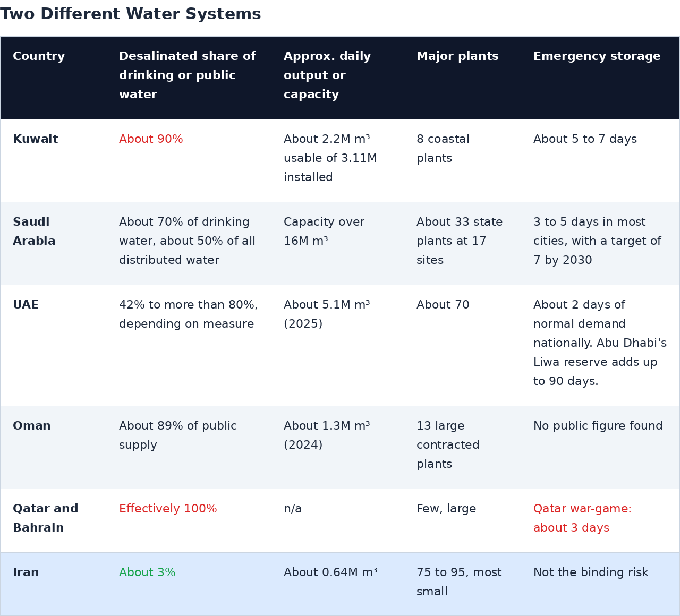Click Iran's green 'About 3%' value

coord(147,572)
